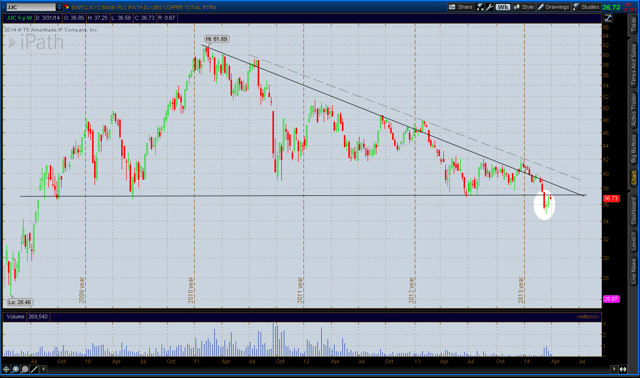The height and width of the screenshot is (378, 640).
Task: Open chart settings wrench icon
Action: (x=489, y=7)
